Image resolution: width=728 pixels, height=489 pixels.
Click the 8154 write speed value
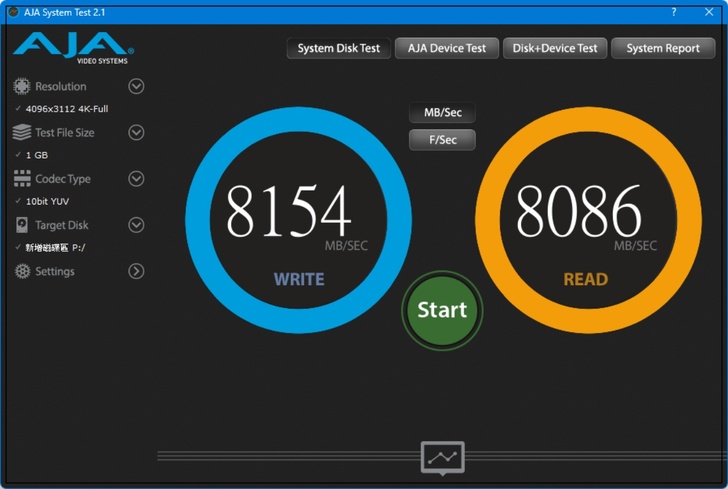tap(288, 210)
